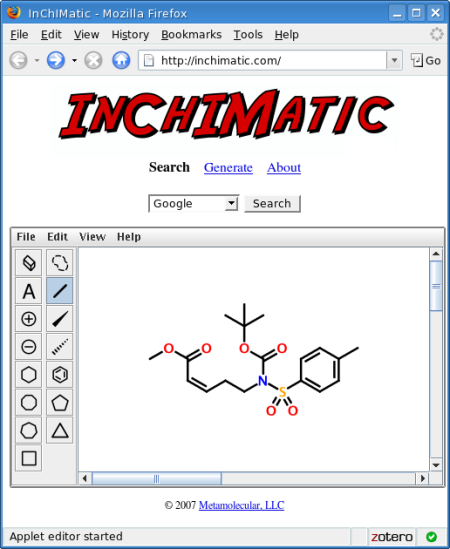Select the eraser tool

coord(28,263)
